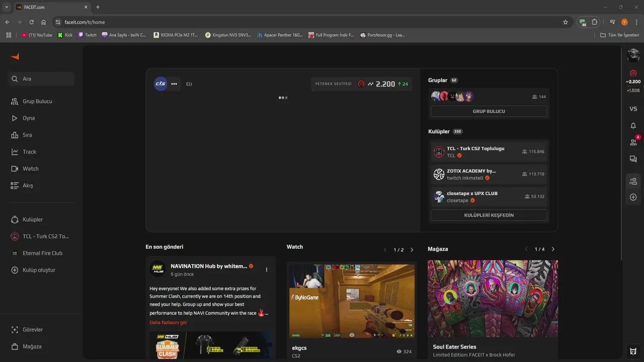644x362 pixels.
Task: Go to previous Mağaza item arrow
Action: coord(526,249)
